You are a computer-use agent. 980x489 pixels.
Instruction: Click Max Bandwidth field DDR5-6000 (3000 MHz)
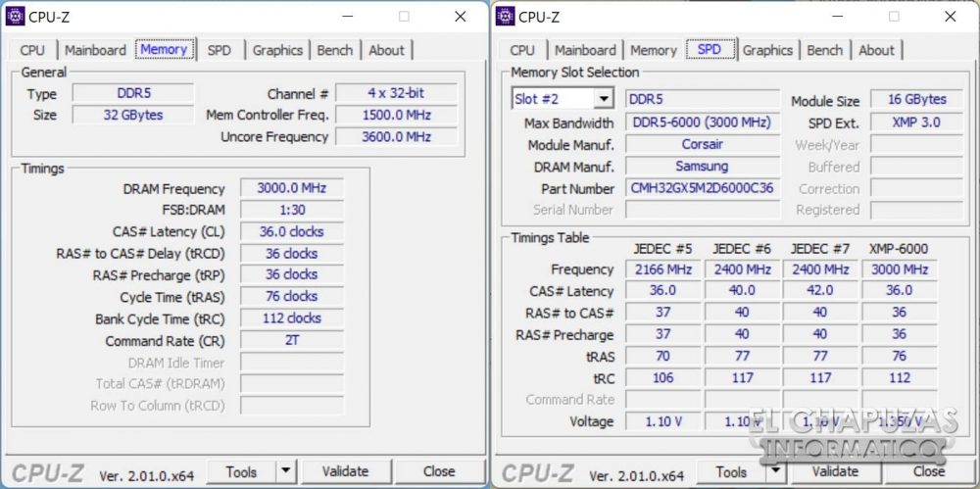point(703,122)
